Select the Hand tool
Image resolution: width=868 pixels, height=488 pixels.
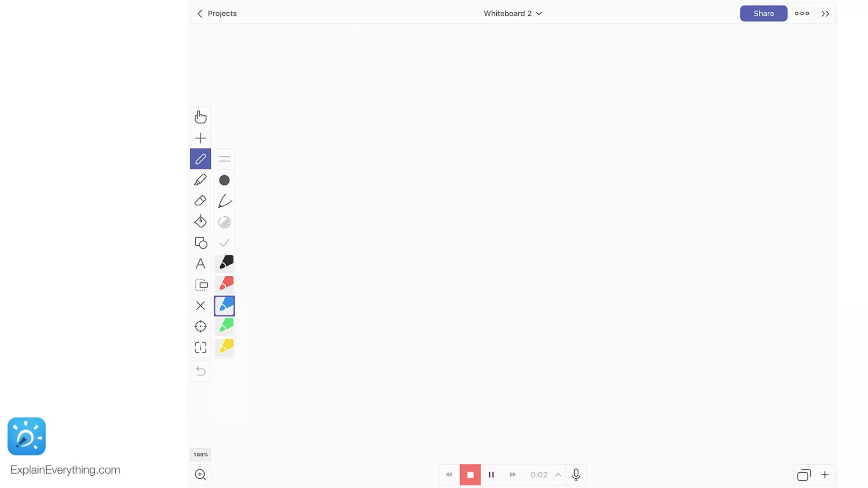coord(200,117)
